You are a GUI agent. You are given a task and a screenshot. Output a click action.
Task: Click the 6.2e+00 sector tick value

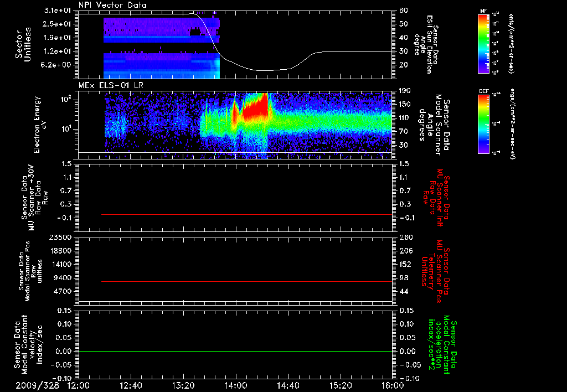(56, 65)
